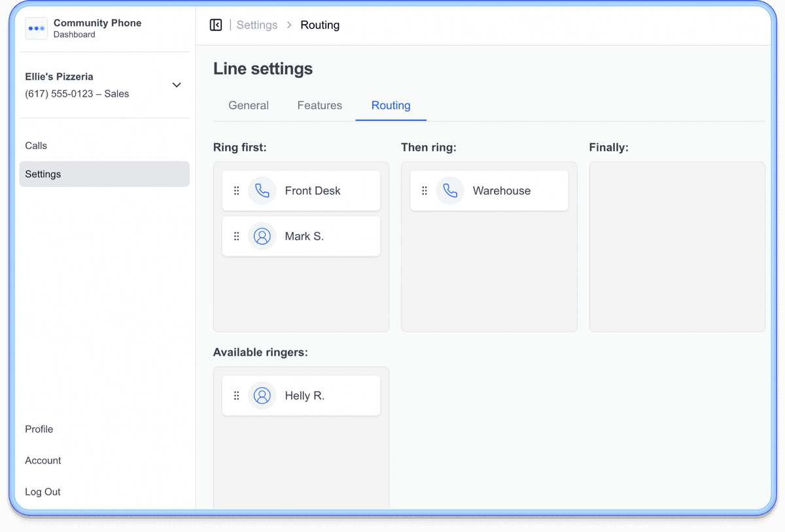Click the Helly R. drag handle

[237, 395]
